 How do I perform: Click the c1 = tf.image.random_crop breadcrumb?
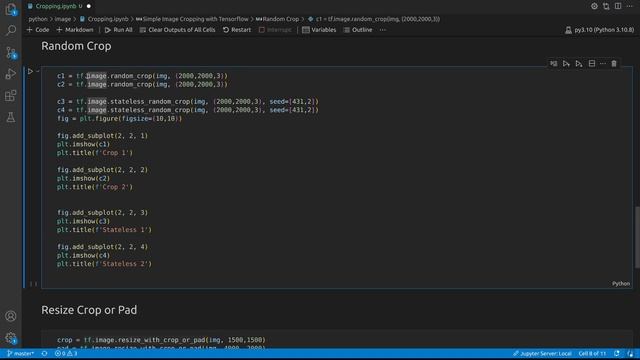374,19
